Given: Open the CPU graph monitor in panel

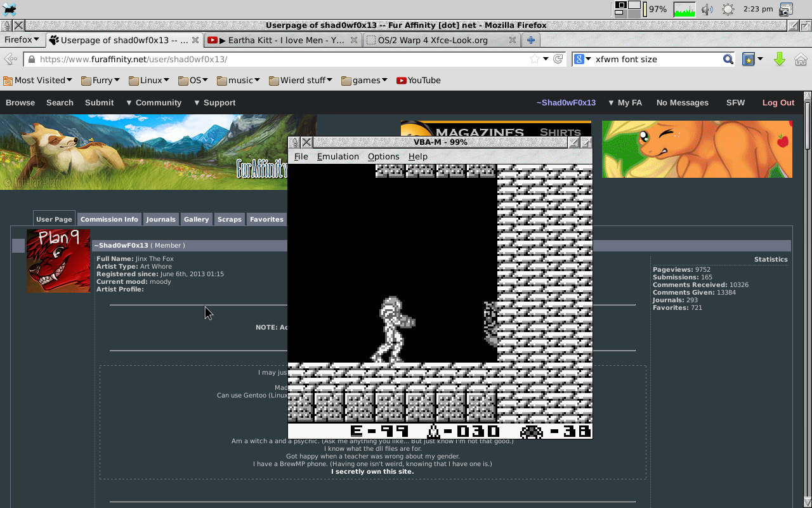Looking at the screenshot, I should pos(684,9).
